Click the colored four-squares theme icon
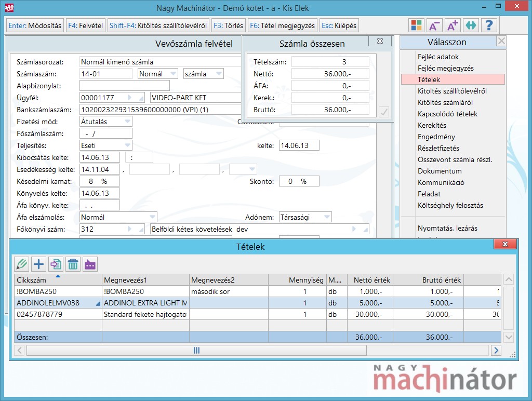This screenshot has height=401, width=532. point(416,25)
